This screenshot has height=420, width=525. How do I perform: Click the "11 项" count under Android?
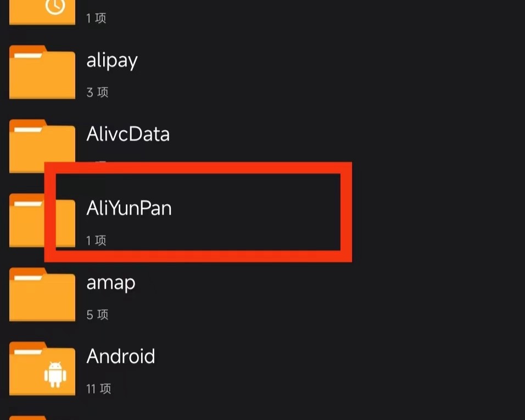tap(99, 389)
